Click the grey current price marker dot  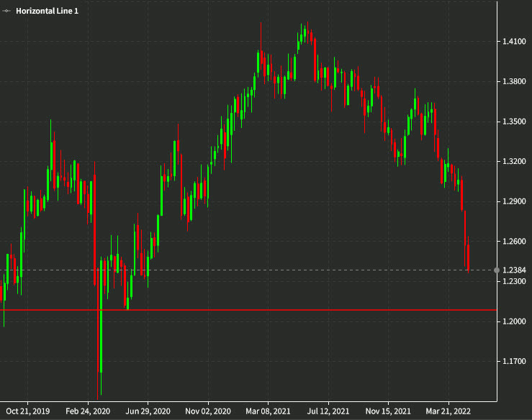point(497,270)
